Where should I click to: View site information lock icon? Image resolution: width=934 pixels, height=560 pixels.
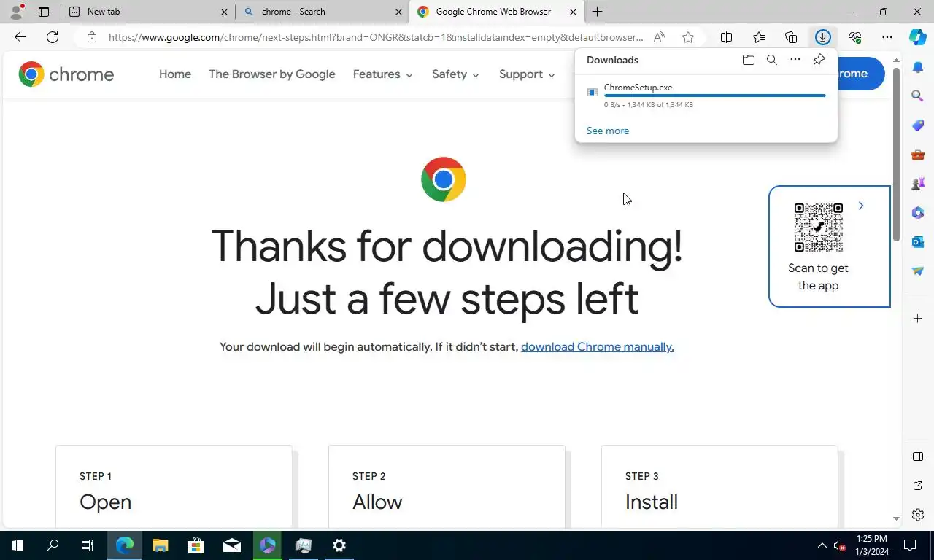tap(91, 37)
